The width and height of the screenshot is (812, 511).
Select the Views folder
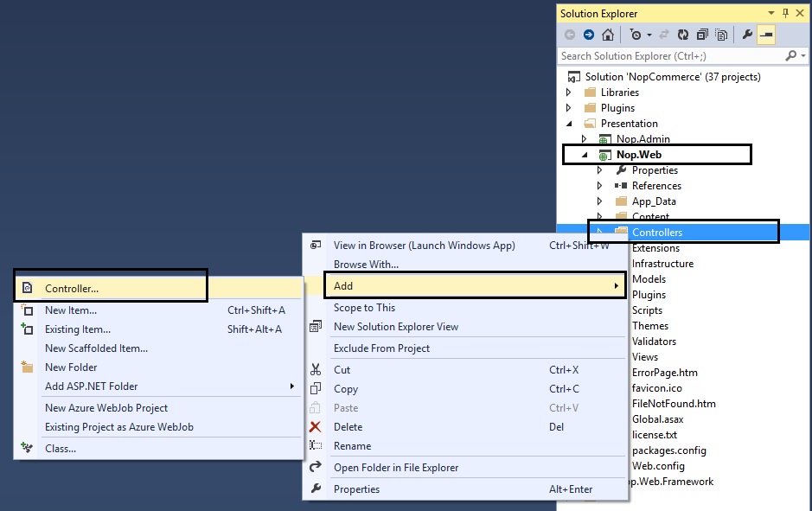tap(645, 357)
